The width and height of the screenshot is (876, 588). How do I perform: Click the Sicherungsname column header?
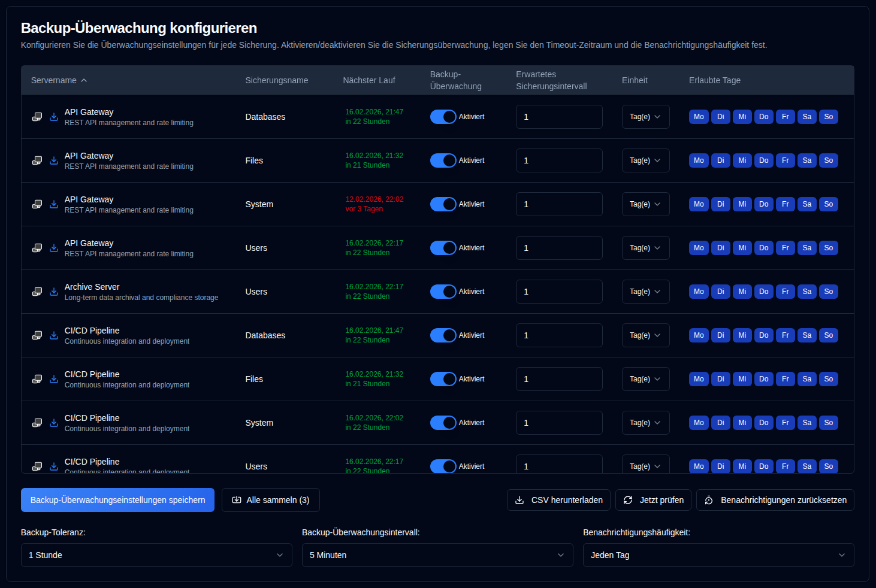(x=276, y=80)
